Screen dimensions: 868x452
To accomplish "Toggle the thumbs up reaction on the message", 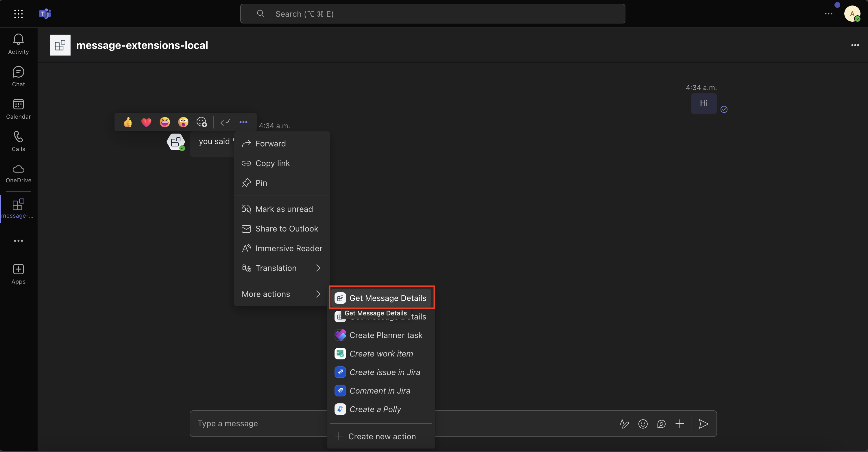I will tap(128, 122).
